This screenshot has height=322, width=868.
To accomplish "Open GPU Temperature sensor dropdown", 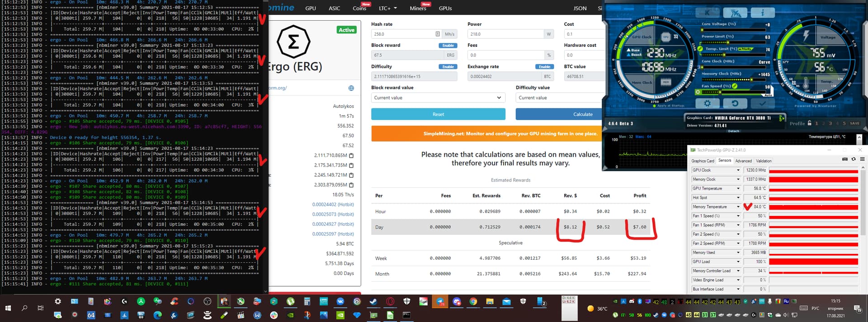I will [x=738, y=188].
